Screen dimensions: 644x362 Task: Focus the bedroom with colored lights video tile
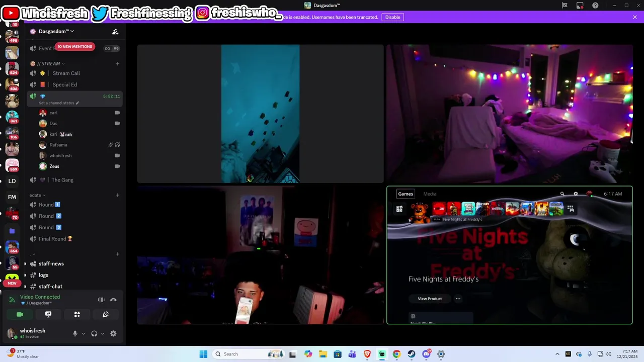coord(510,114)
